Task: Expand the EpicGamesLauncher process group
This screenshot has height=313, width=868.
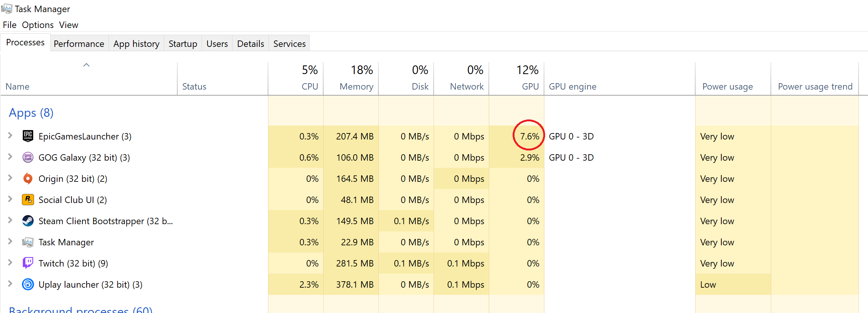Action: click(x=10, y=136)
